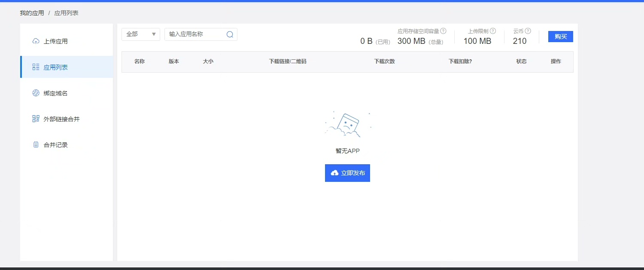The height and width of the screenshot is (270, 644).
Task: View 合并记录 in the sidebar
Action: pos(67,144)
